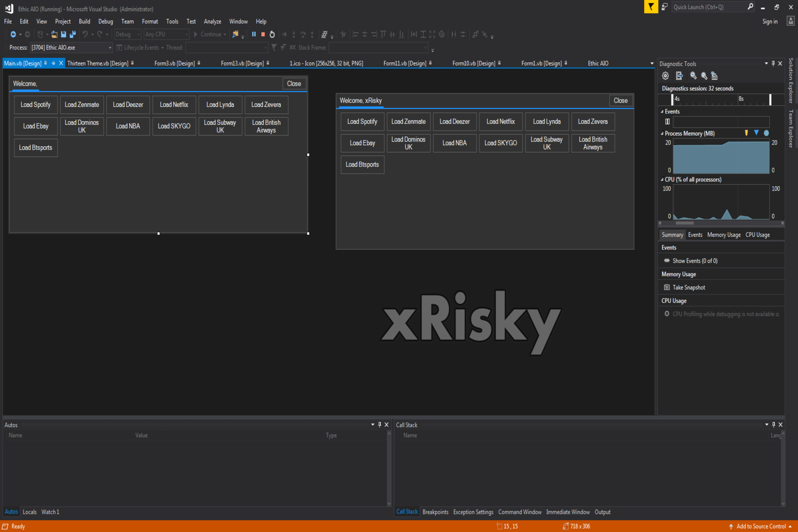Viewport: 798px width, 532px height.
Task: Click in Quick Launch search field
Action: click(x=708, y=7)
